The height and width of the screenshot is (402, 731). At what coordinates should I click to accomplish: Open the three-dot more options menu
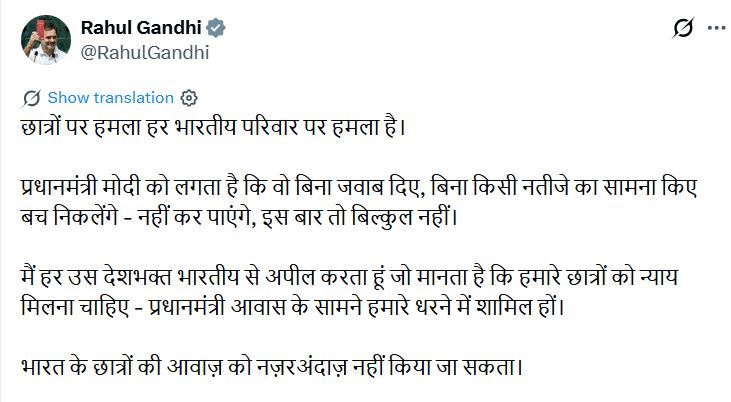[717, 28]
